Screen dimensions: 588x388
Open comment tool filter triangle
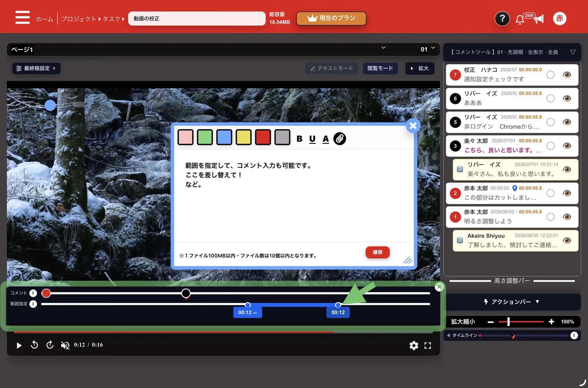[x=573, y=52]
